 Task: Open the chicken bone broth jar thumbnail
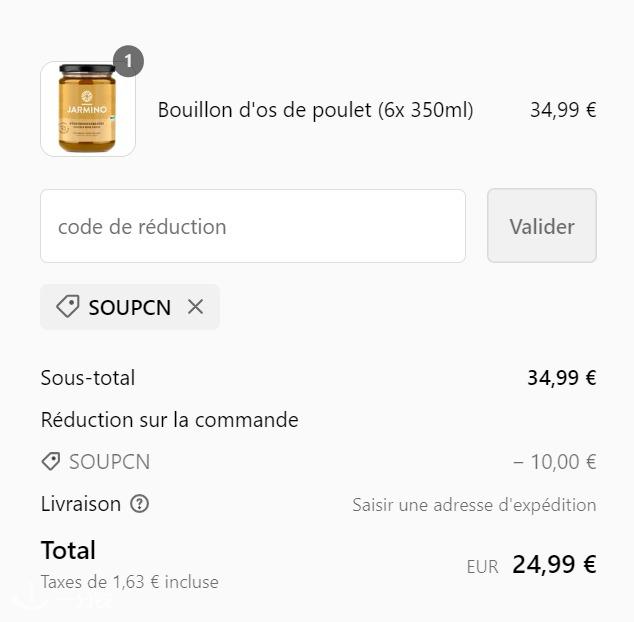coord(88,109)
